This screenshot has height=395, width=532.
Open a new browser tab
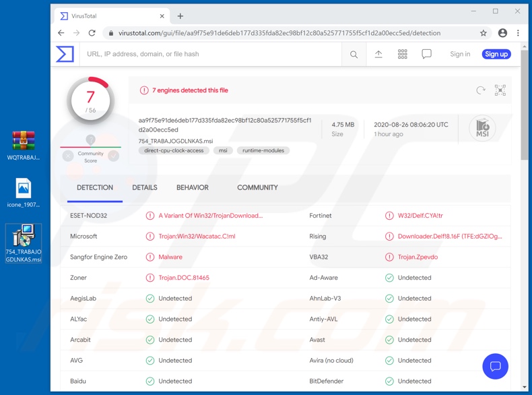tap(180, 16)
